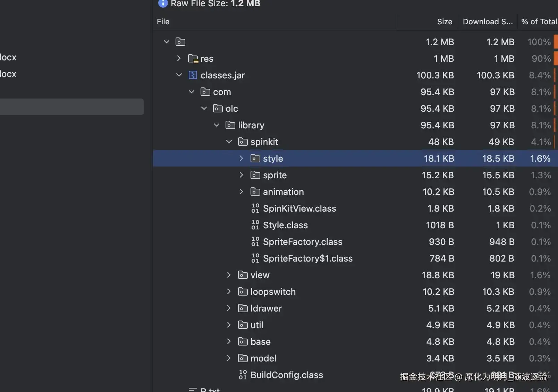
Task: Expand the style folder
Action: 242,159
